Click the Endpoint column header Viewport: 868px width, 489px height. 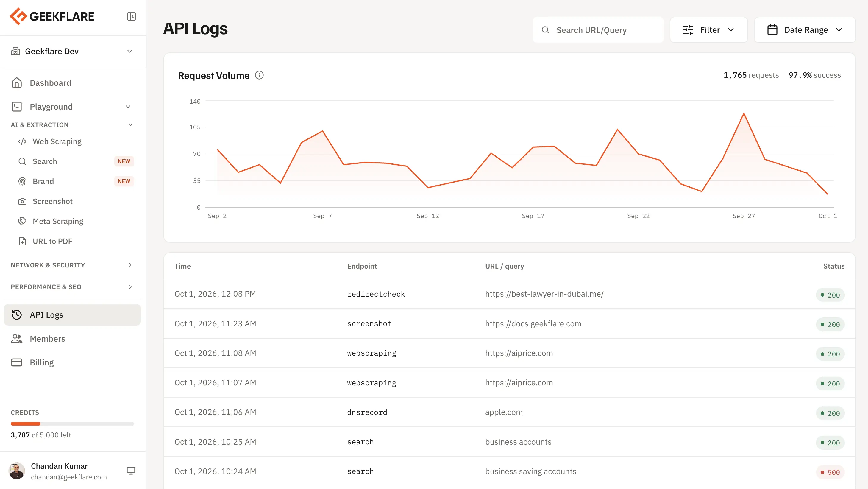tap(362, 266)
